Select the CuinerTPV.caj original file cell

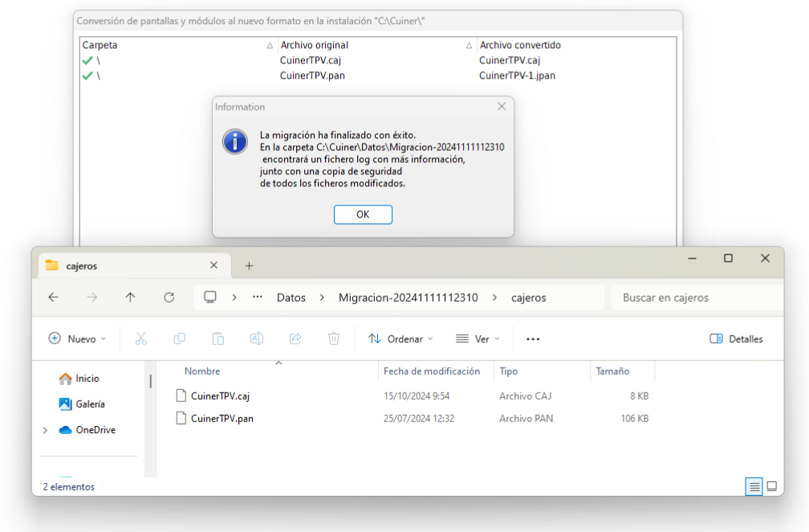[311, 60]
